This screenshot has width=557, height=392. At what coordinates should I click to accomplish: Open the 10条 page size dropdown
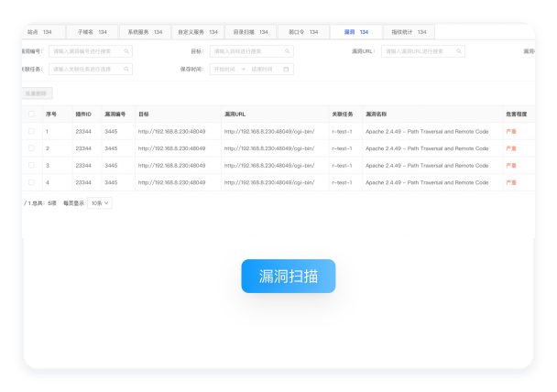(100, 202)
